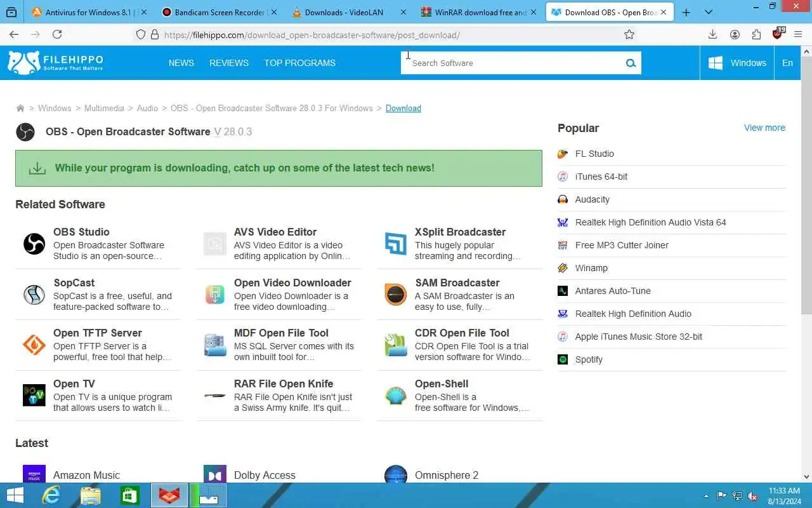Open File Explorer from the taskbar
Screen dimensions: 812x508
point(91,495)
